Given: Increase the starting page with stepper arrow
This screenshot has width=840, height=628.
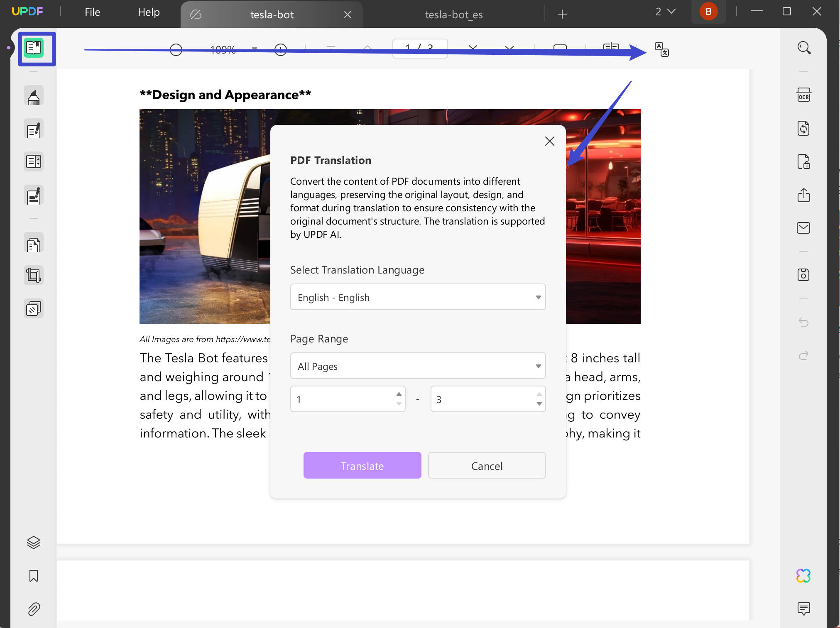Looking at the screenshot, I should pyautogui.click(x=398, y=393).
